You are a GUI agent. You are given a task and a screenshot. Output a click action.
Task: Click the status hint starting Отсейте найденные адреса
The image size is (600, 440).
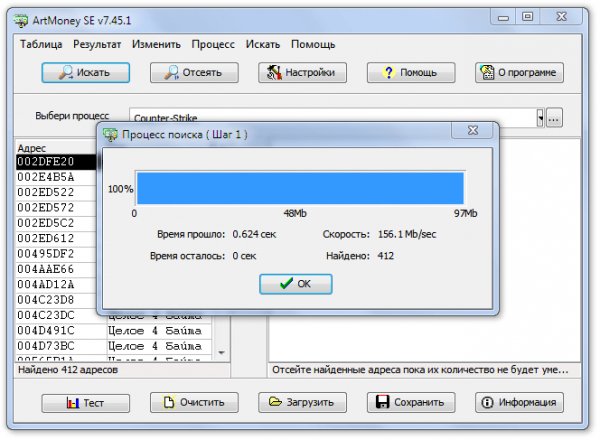(x=420, y=370)
